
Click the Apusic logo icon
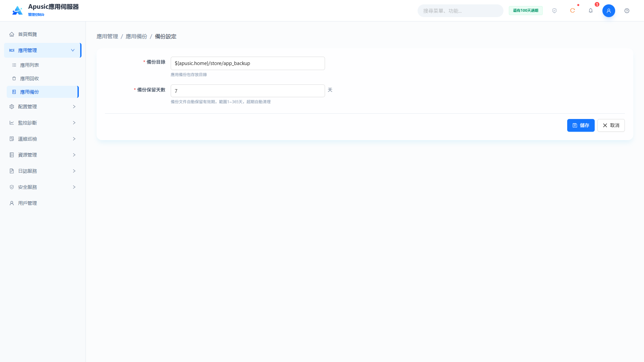[17, 10]
